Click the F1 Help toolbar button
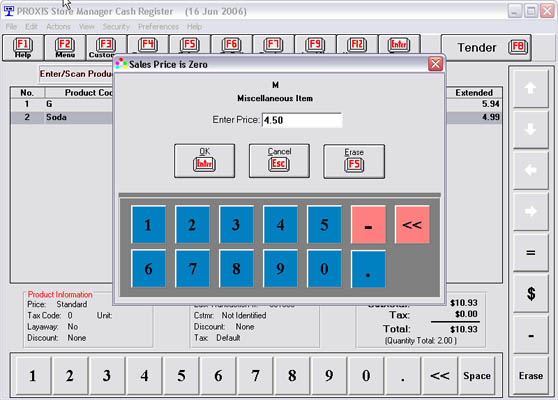558x400 pixels. coord(23,48)
